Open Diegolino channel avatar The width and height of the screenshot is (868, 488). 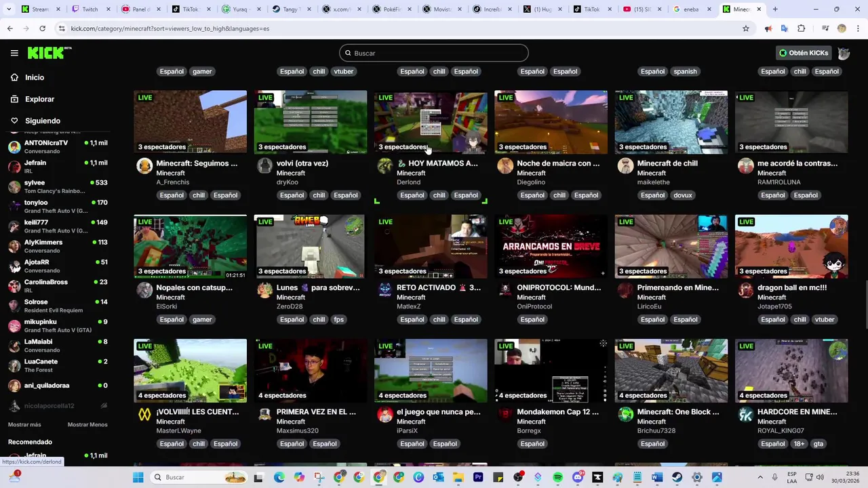[x=505, y=166]
